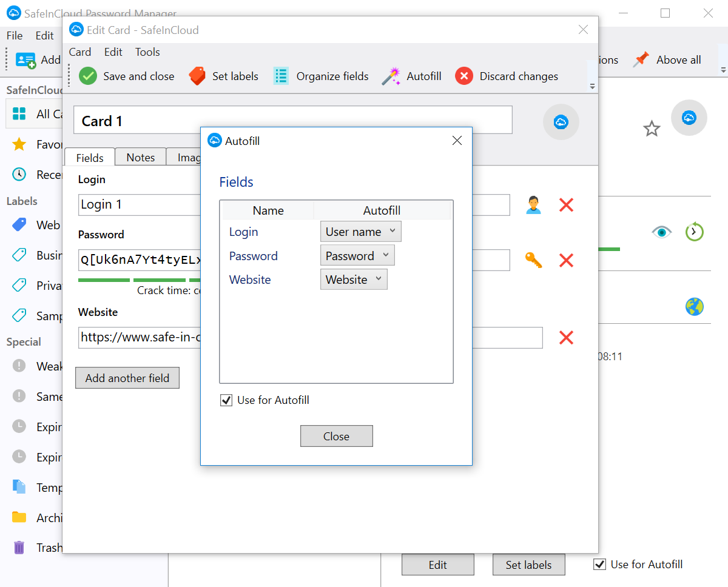Screen dimensions: 728x587
Task: Open Templates icon in sidebar
Action: click(19, 488)
